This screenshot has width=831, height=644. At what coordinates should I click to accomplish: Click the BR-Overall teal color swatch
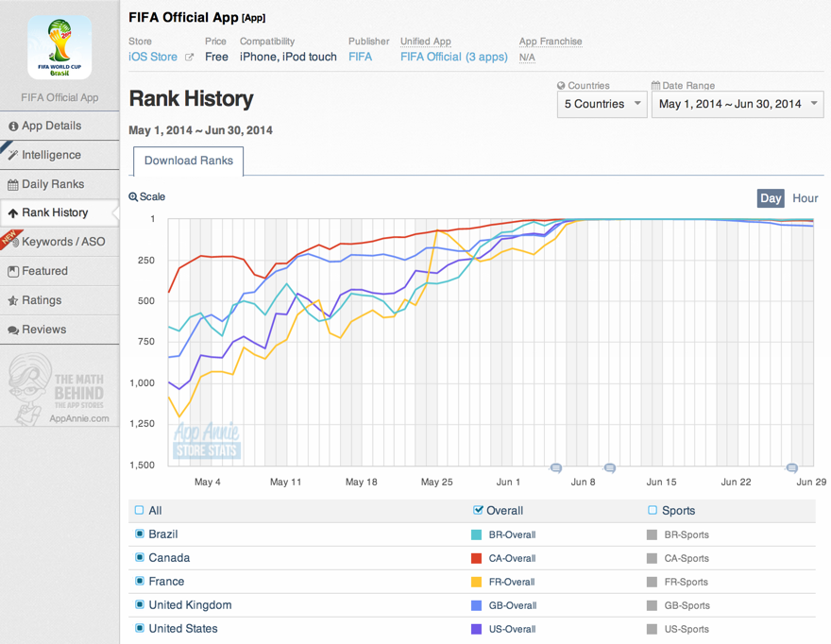(x=477, y=534)
